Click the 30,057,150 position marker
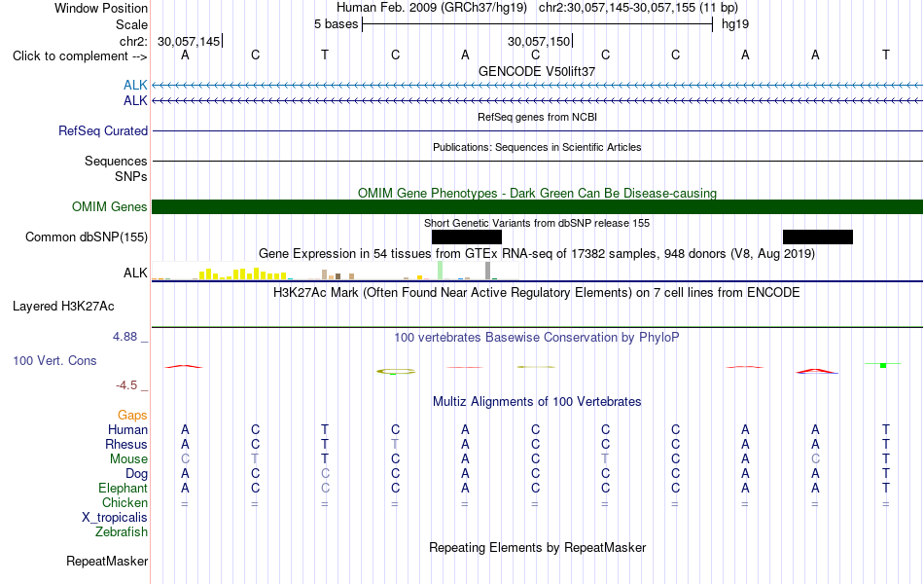Viewport: 924px width, 584px height. tap(539, 41)
